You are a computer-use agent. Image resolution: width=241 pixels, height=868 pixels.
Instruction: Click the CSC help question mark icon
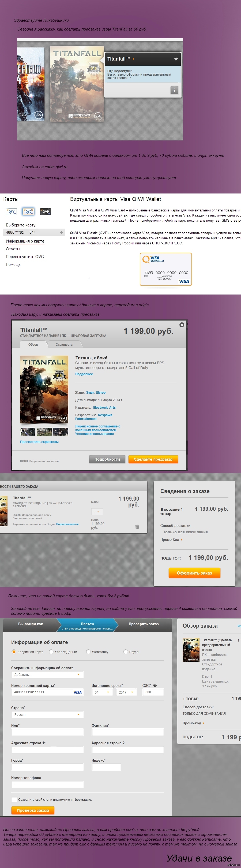point(155,686)
